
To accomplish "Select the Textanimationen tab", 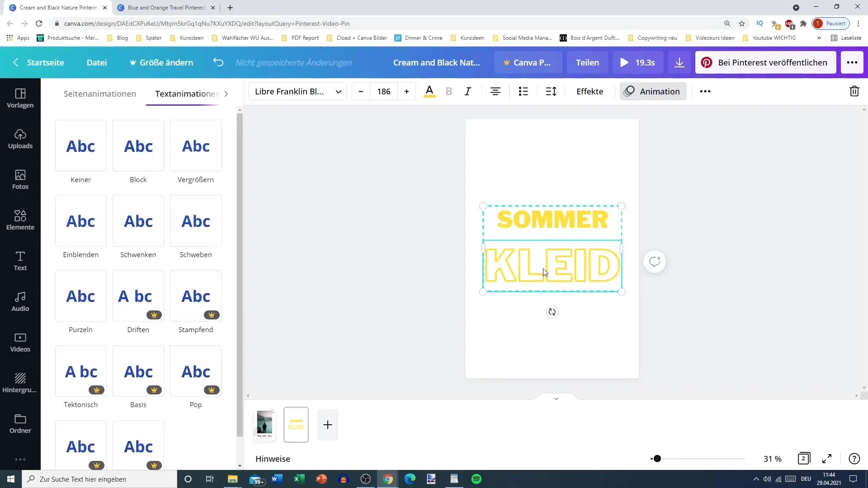I will 186,94.
